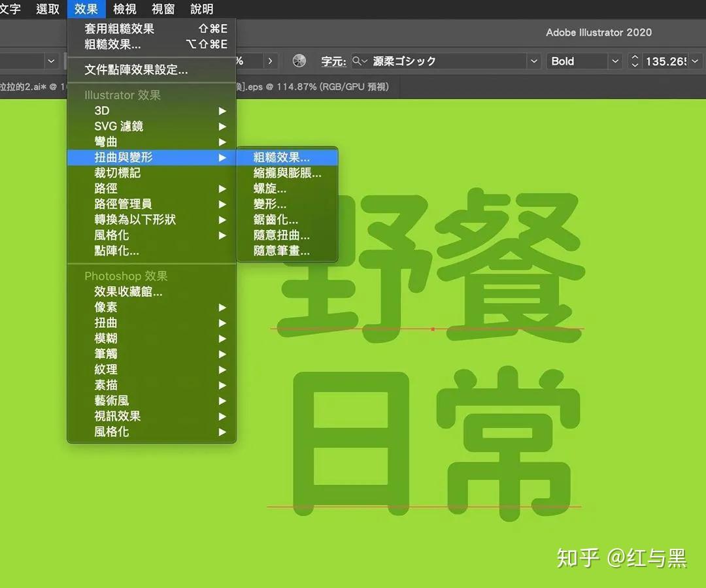Viewport: 706px width, 588px height.
Task: Switch to the .eps 114.87% document tab
Action: (x=312, y=86)
